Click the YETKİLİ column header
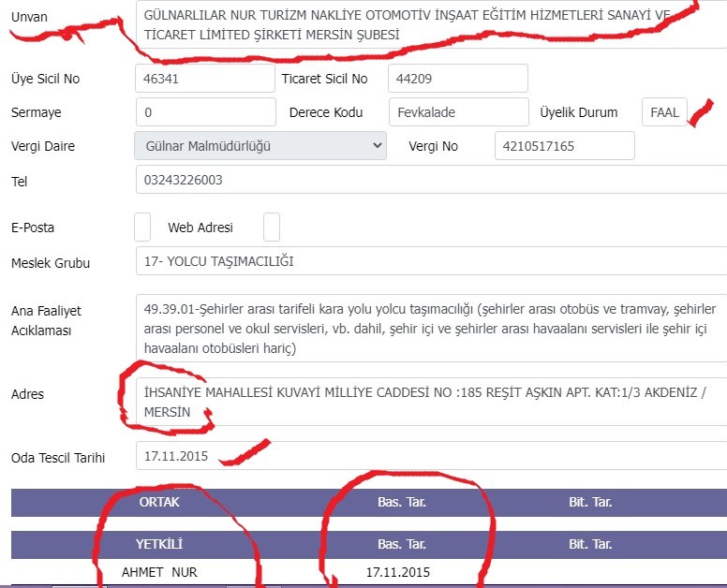 [x=159, y=544]
